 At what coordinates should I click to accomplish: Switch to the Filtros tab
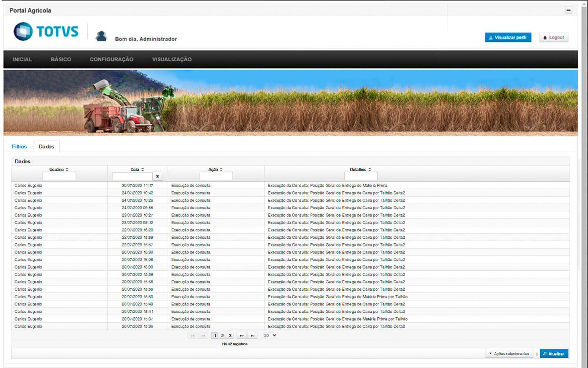[x=19, y=146]
